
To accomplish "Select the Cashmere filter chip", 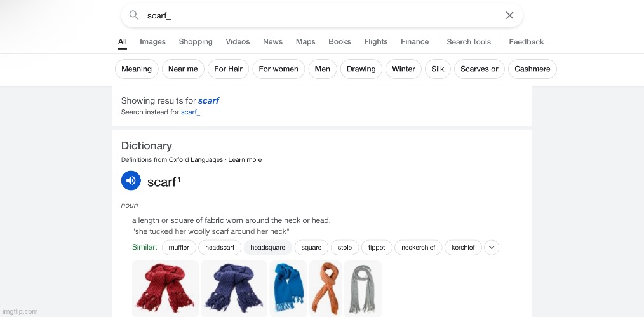I will point(532,69).
